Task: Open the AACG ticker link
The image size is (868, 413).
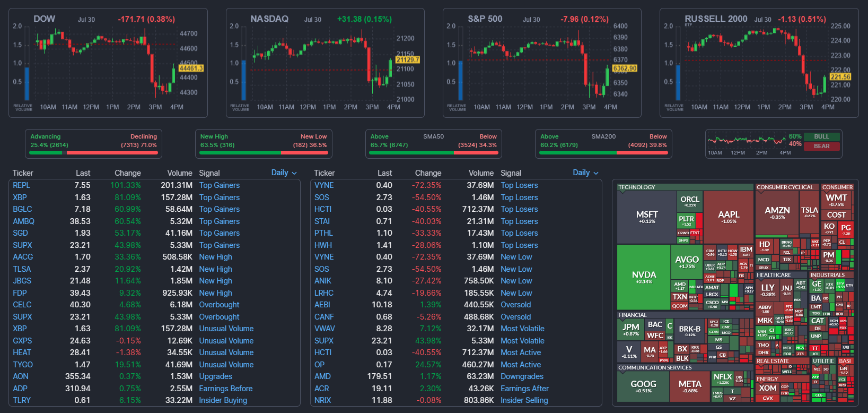Action: point(23,257)
